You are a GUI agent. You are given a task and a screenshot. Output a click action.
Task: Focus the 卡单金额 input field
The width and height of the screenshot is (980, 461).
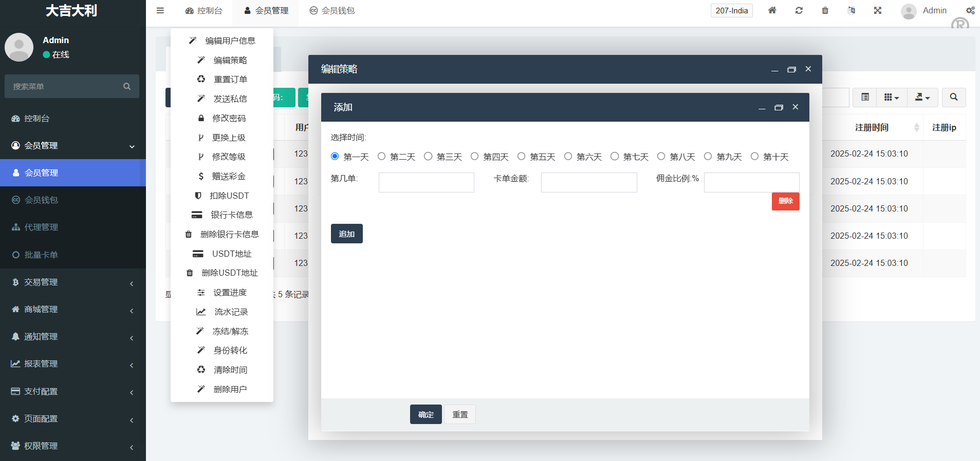pyautogui.click(x=588, y=182)
